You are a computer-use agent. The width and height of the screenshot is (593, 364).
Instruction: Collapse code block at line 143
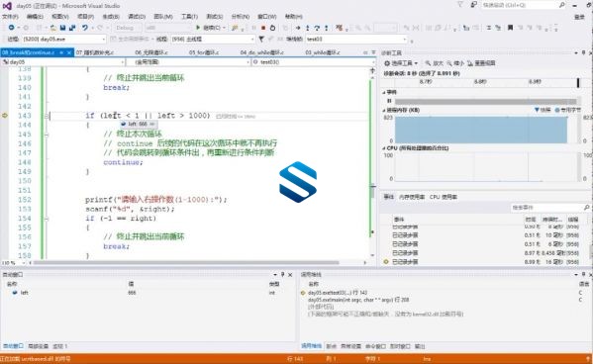(x=47, y=116)
